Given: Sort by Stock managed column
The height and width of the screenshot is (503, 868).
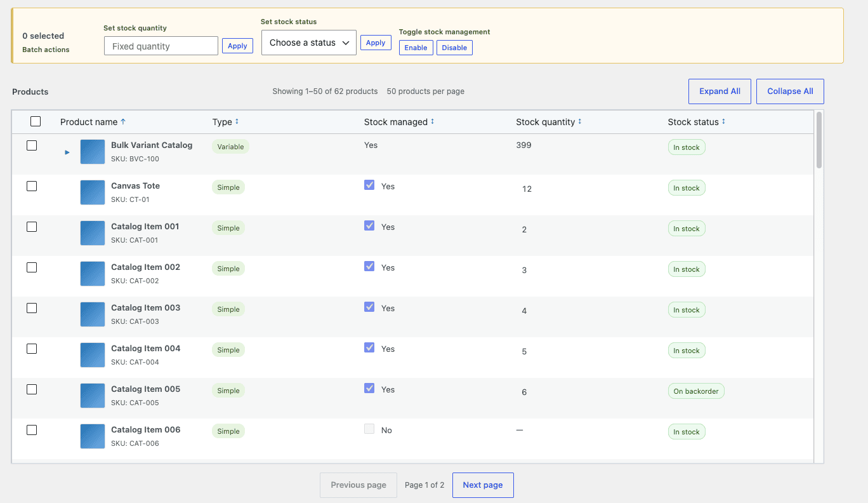Looking at the screenshot, I should coord(399,122).
